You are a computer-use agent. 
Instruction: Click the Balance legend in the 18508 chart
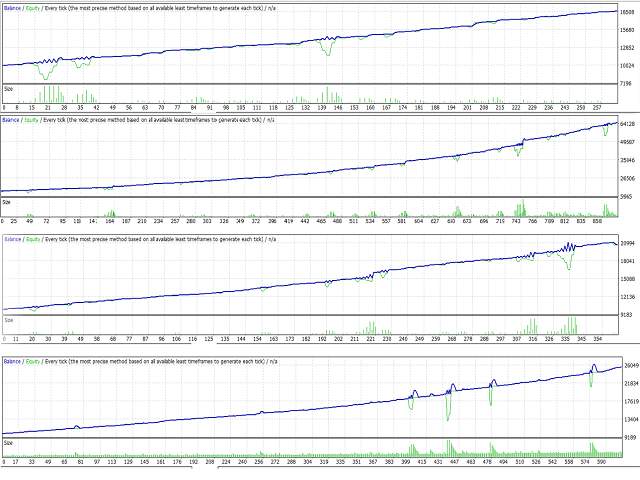click(12, 8)
